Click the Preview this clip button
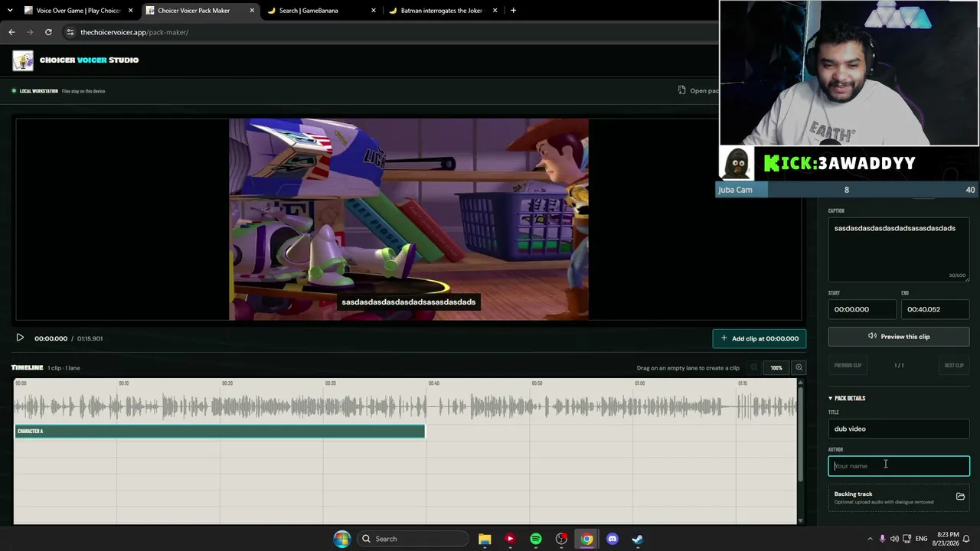Image resolution: width=980 pixels, height=551 pixels. pyautogui.click(x=899, y=337)
